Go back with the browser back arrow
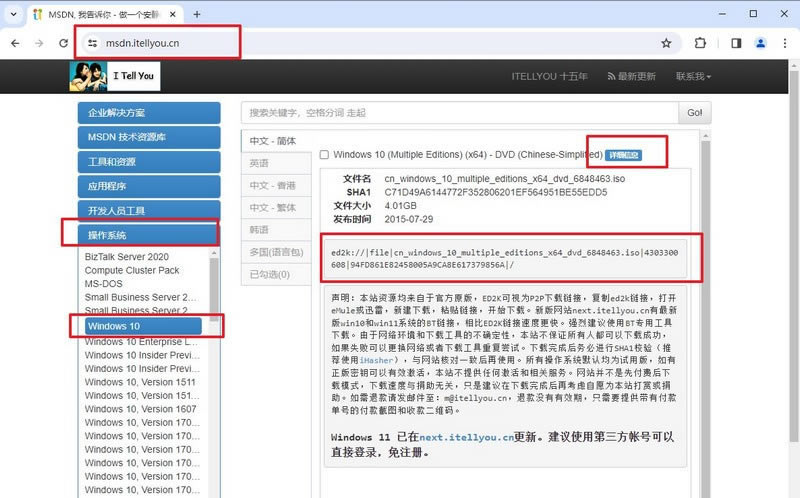 click(x=14, y=43)
